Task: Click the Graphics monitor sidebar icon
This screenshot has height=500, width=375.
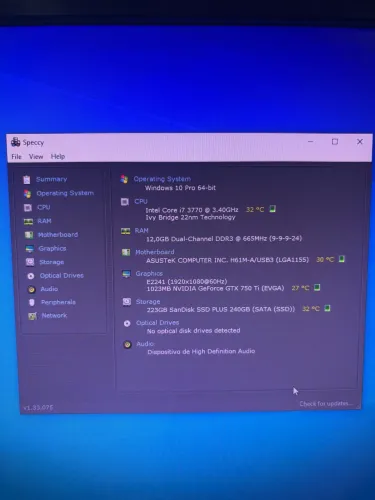Action: [30, 249]
